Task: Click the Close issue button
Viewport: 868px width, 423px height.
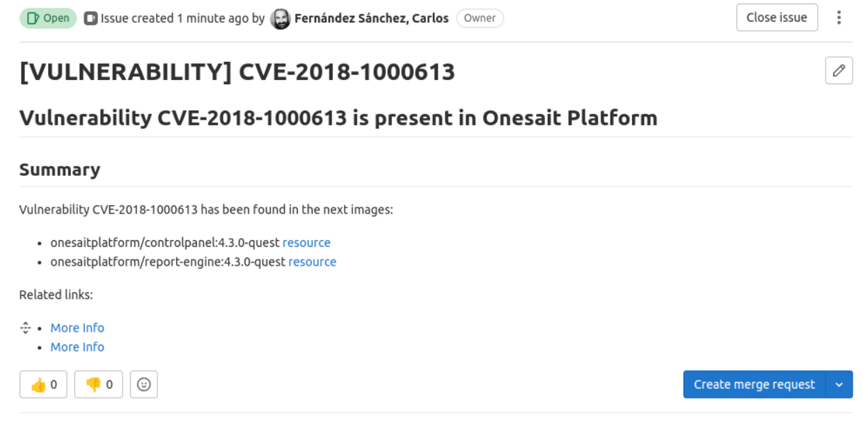Action: pos(777,17)
